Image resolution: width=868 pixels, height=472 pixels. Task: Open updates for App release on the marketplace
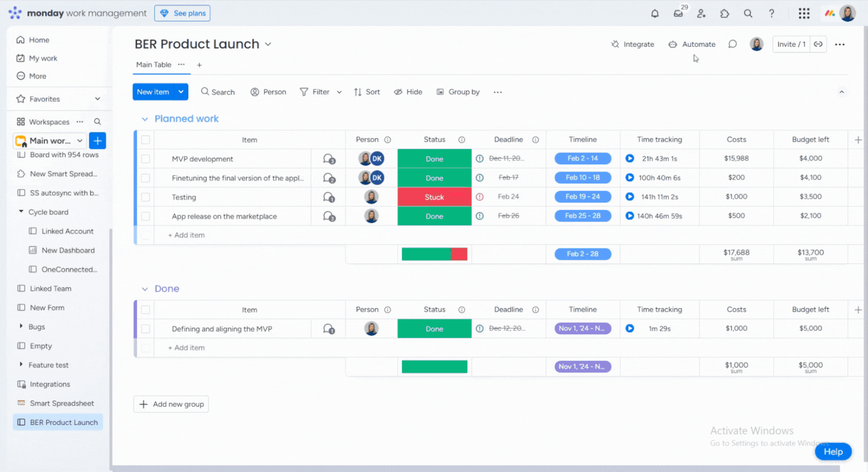[329, 216]
